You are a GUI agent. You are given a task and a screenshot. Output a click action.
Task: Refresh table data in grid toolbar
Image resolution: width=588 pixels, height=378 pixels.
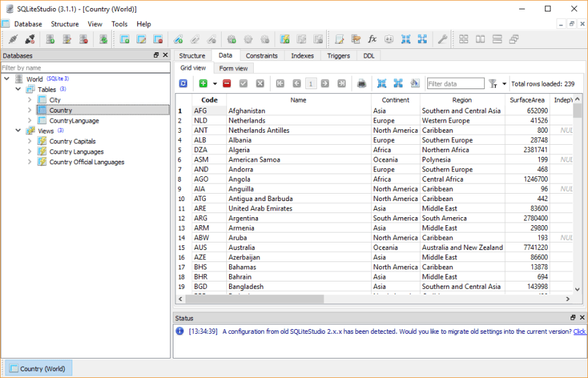(x=183, y=84)
